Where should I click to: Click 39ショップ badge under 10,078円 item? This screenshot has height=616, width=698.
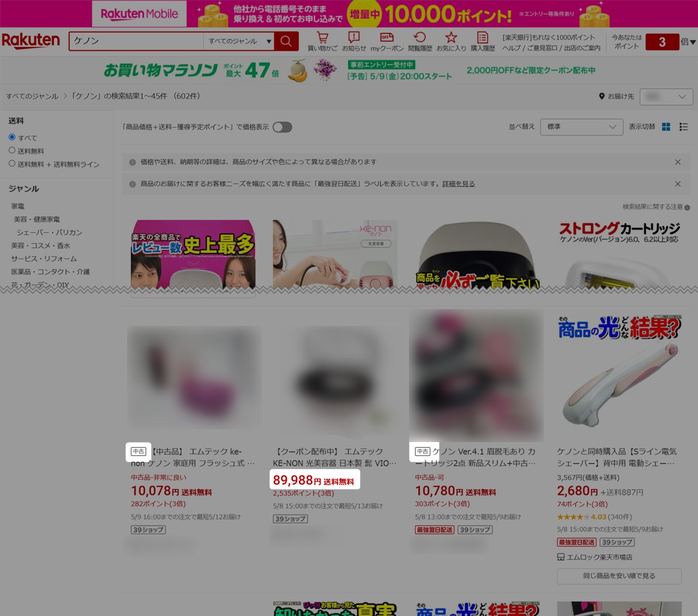(x=148, y=530)
